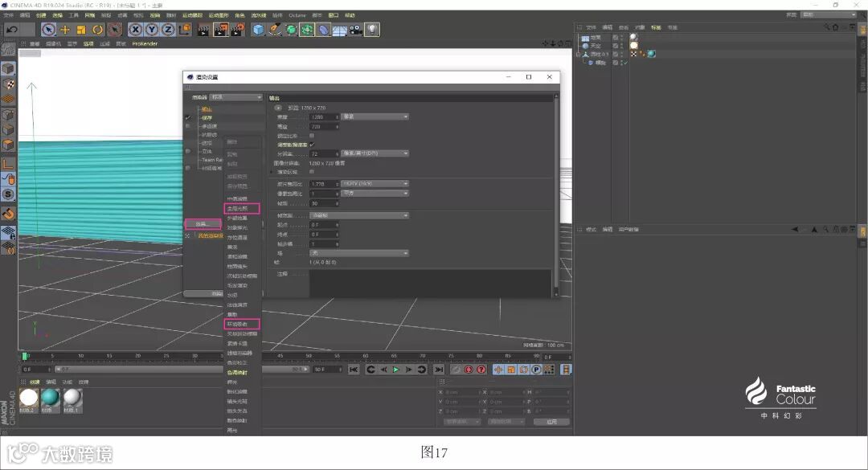
Task: Select the Move tool
Action: click(65, 30)
